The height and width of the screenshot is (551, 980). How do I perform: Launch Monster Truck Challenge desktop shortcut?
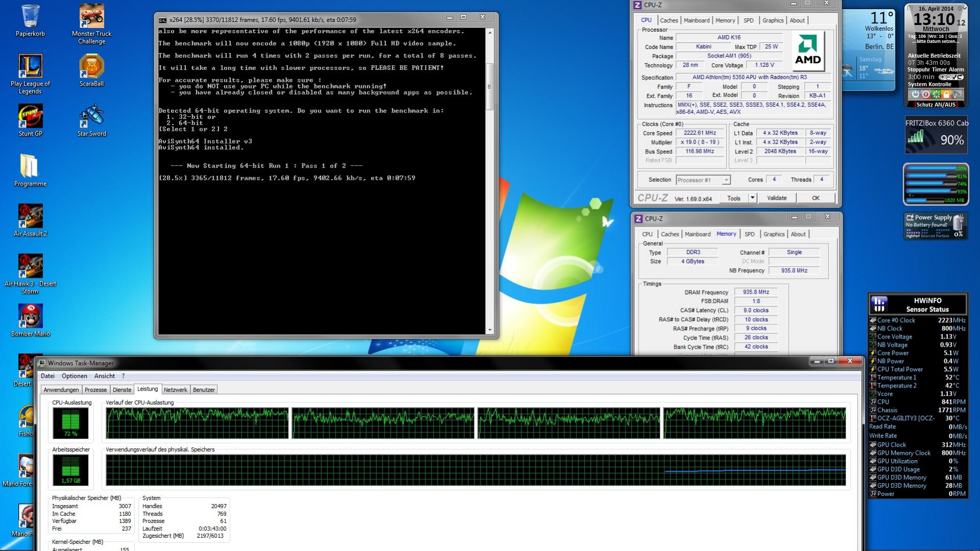(91, 24)
